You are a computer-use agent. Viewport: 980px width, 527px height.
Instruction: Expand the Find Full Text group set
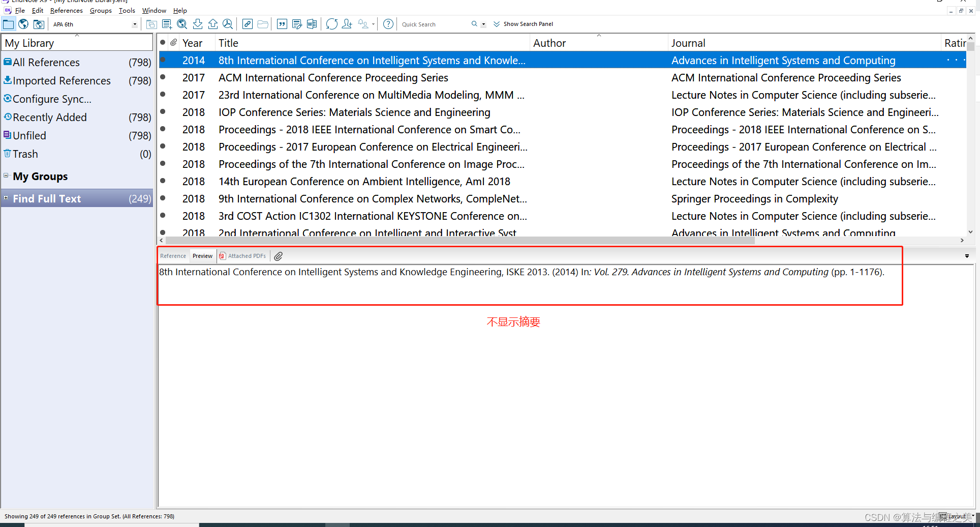tap(6, 198)
